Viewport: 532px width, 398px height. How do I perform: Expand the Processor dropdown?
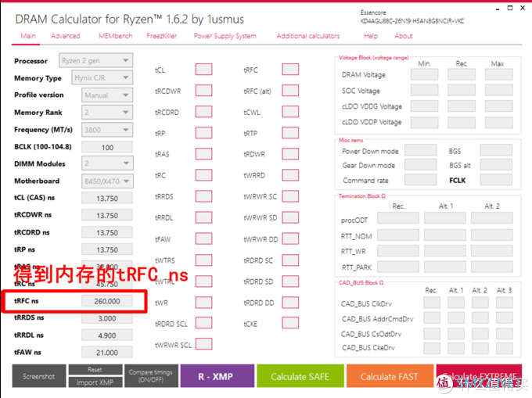click(95, 60)
